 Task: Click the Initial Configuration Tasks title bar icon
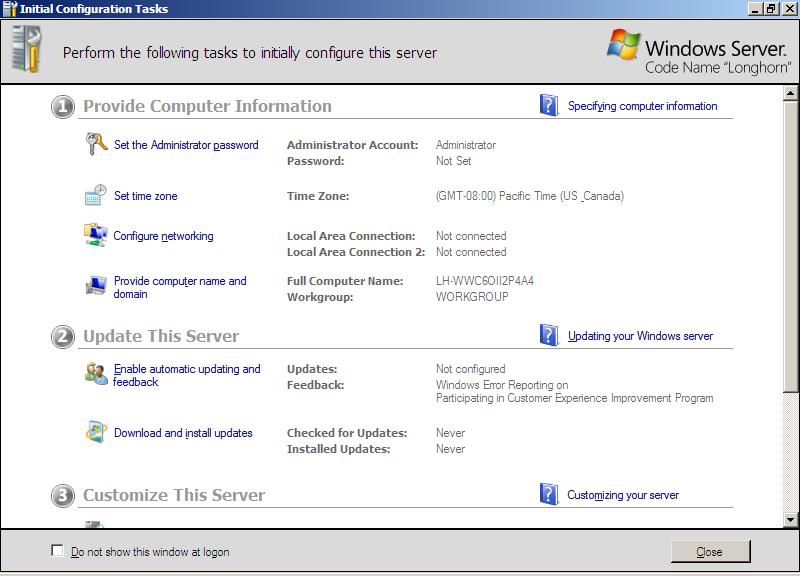[x=10, y=9]
